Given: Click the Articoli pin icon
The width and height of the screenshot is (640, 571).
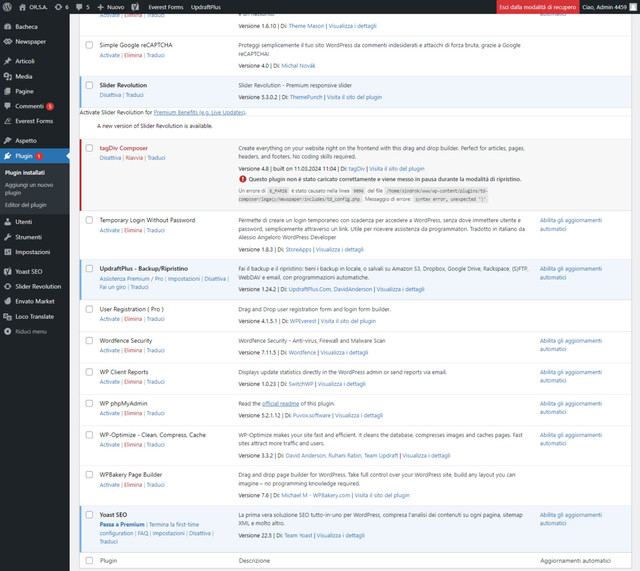Looking at the screenshot, I should pyautogui.click(x=8, y=61).
